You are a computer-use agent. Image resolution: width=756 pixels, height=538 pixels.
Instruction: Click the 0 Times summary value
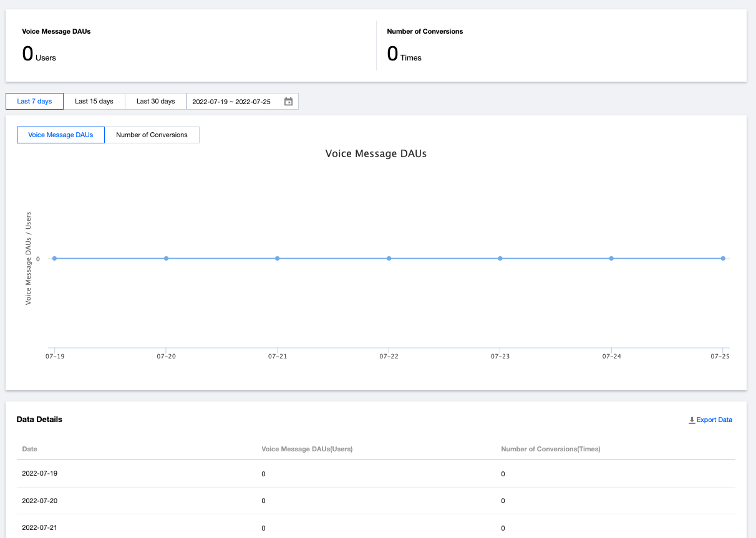404,54
